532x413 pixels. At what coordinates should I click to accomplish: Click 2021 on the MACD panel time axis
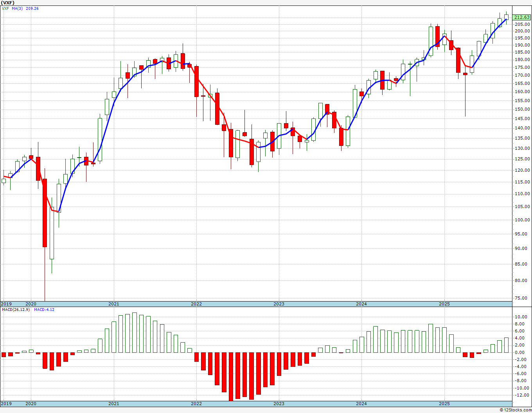(x=114, y=404)
